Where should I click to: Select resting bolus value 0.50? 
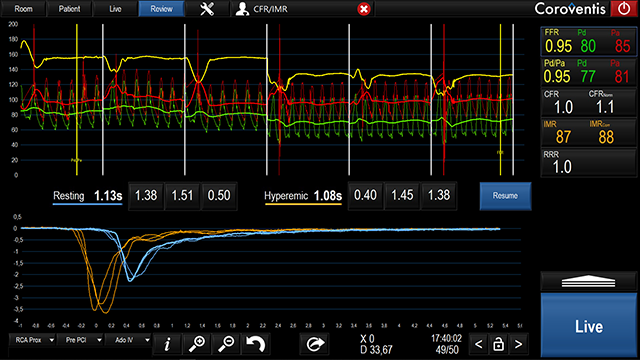219,196
